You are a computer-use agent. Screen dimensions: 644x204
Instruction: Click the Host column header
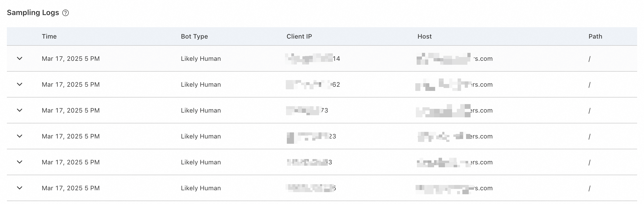coord(425,36)
